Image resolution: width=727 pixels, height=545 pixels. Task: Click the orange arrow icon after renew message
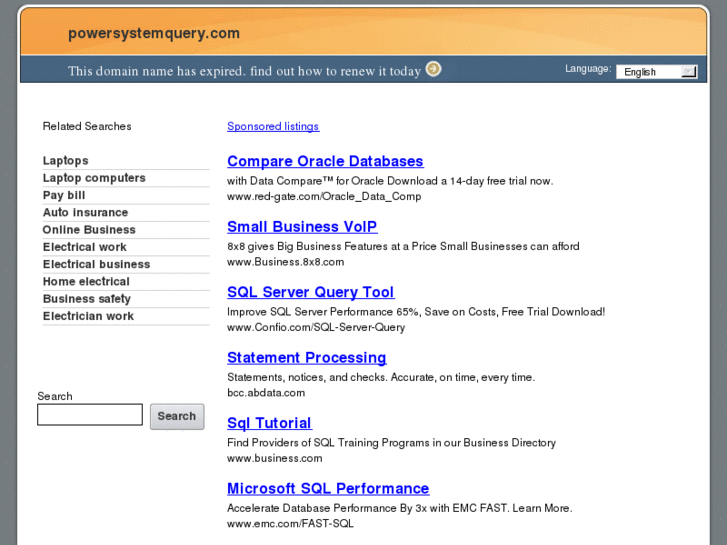(433, 69)
